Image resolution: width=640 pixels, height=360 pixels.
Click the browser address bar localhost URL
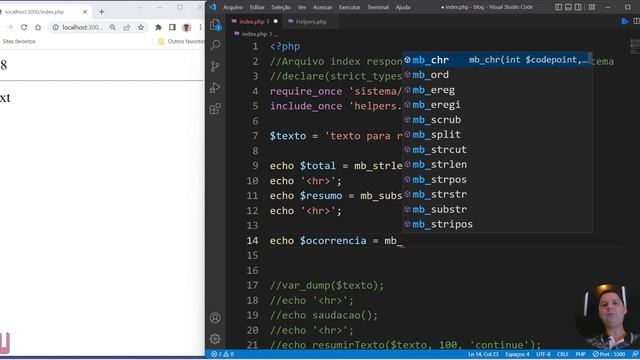pos(82,27)
